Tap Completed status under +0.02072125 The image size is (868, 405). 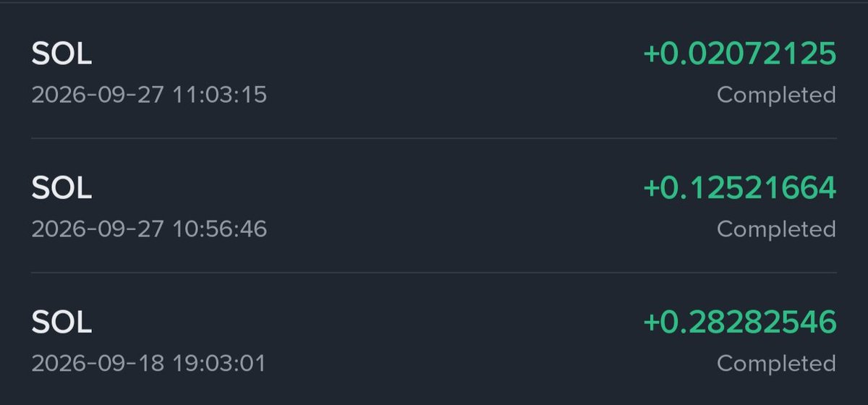[776, 95]
